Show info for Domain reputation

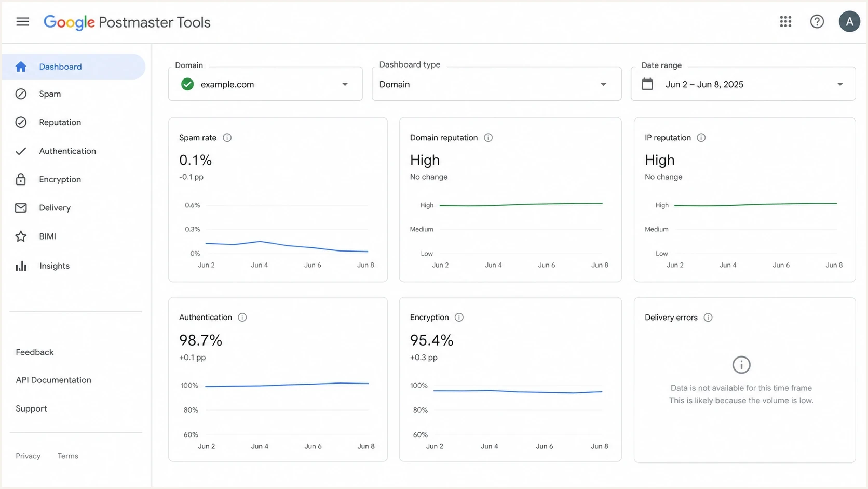[488, 138]
